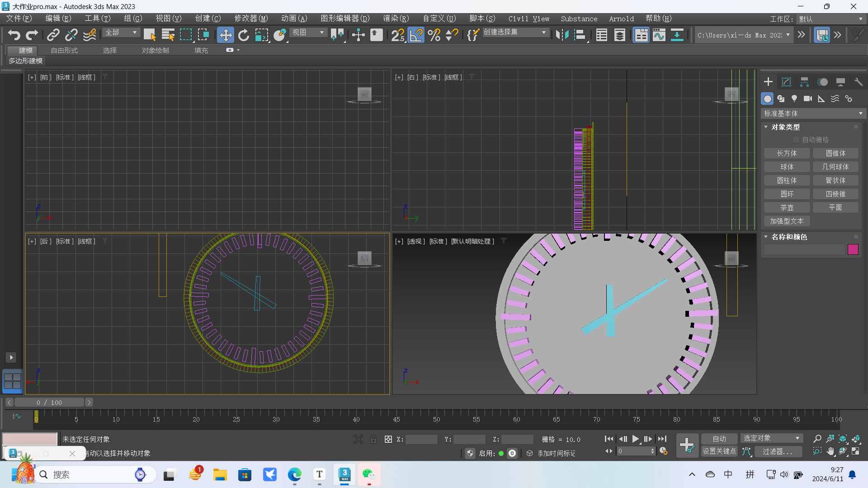Create a 长方体 box primitive
The image size is (868, 488).
[787, 153]
